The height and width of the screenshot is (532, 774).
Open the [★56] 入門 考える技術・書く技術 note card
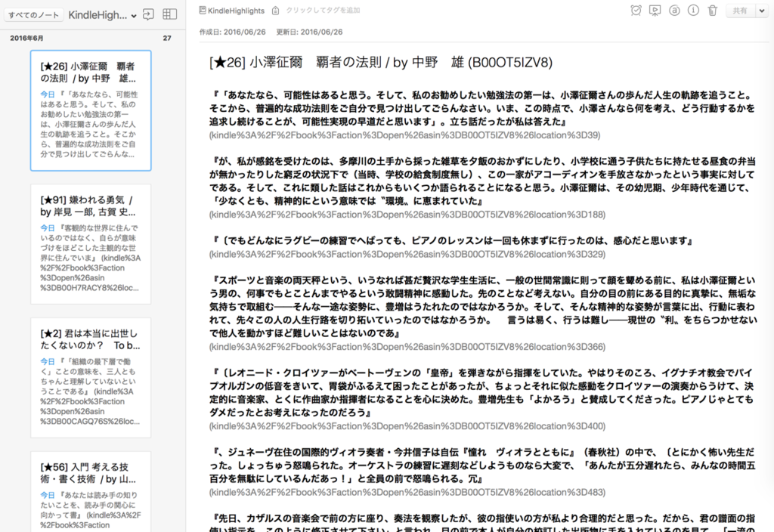91,491
